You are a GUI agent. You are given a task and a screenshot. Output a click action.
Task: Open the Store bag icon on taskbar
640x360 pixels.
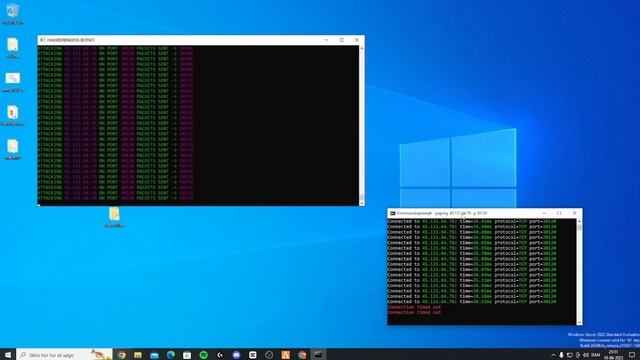pyautogui.click(x=187, y=355)
